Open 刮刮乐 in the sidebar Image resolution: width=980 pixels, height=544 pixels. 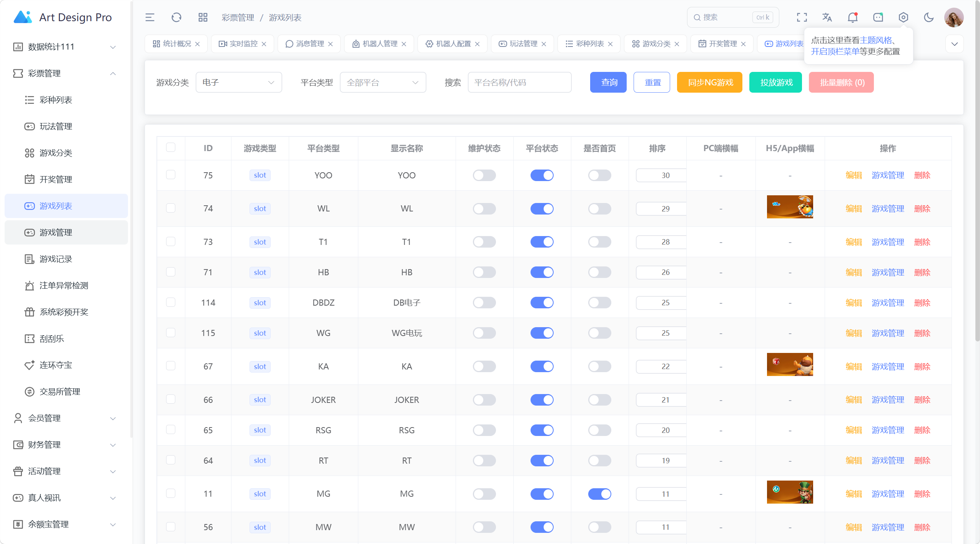pos(66,339)
